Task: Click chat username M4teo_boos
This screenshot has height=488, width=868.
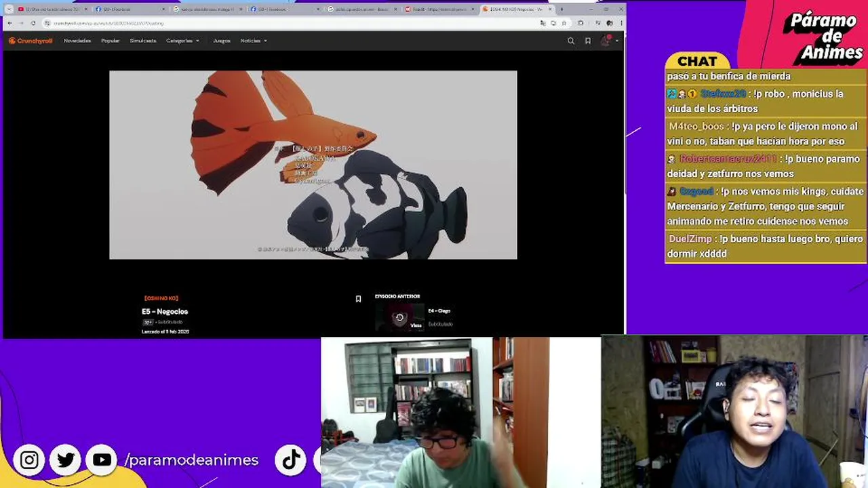Action: click(x=696, y=127)
